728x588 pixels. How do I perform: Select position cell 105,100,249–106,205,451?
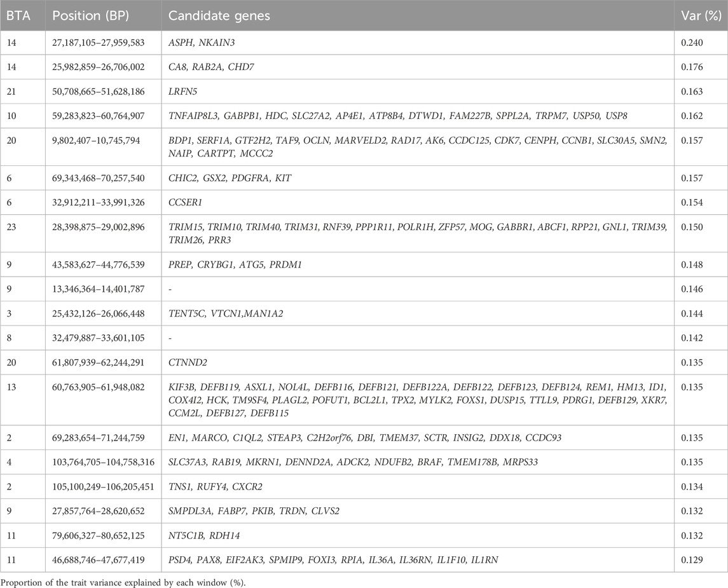click(x=103, y=487)
